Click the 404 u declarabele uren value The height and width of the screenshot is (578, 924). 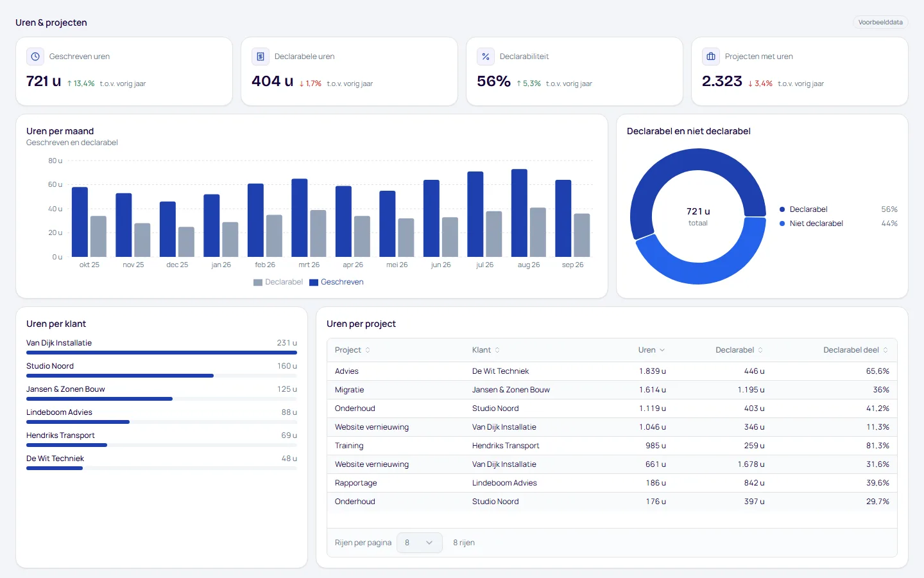coord(272,82)
